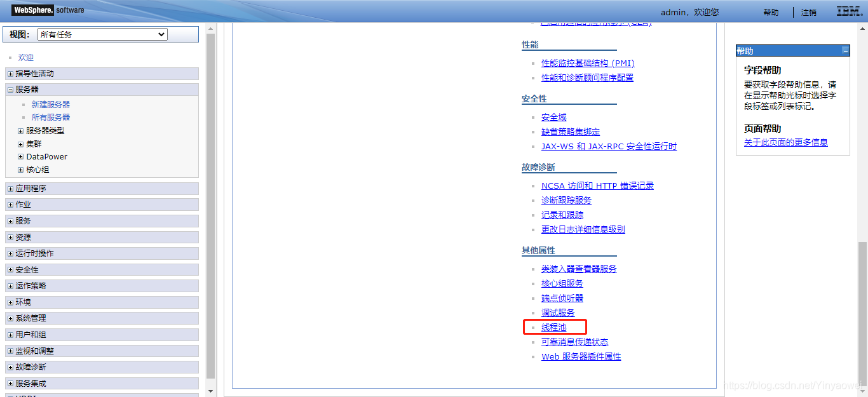The height and width of the screenshot is (397, 868).
Task: Expand the 系统管理 section
Action: pos(11,318)
